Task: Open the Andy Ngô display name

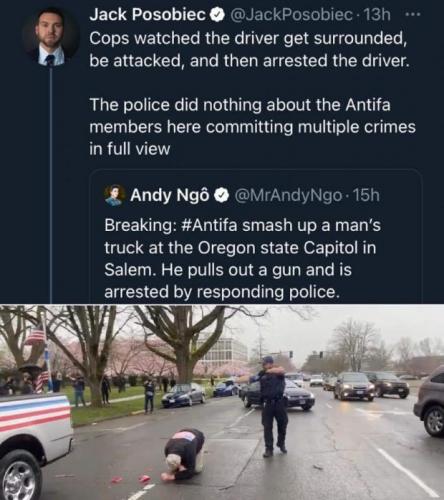Action: (170, 196)
